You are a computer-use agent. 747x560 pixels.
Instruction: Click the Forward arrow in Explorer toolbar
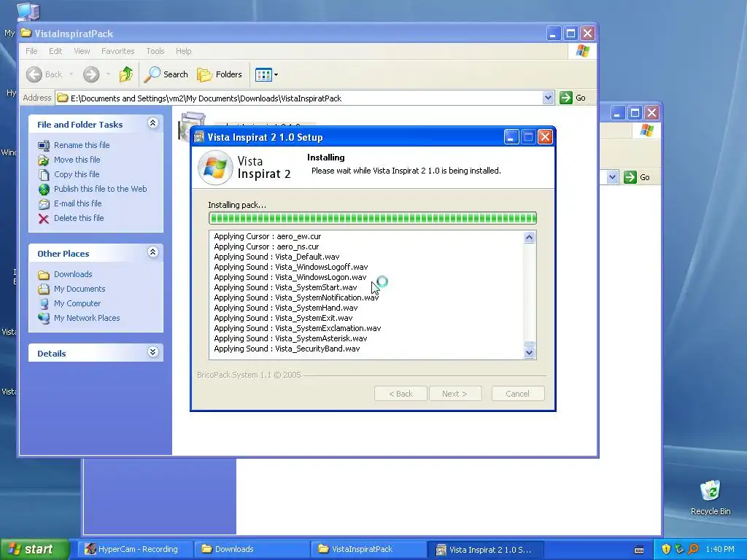(x=91, y=74)
